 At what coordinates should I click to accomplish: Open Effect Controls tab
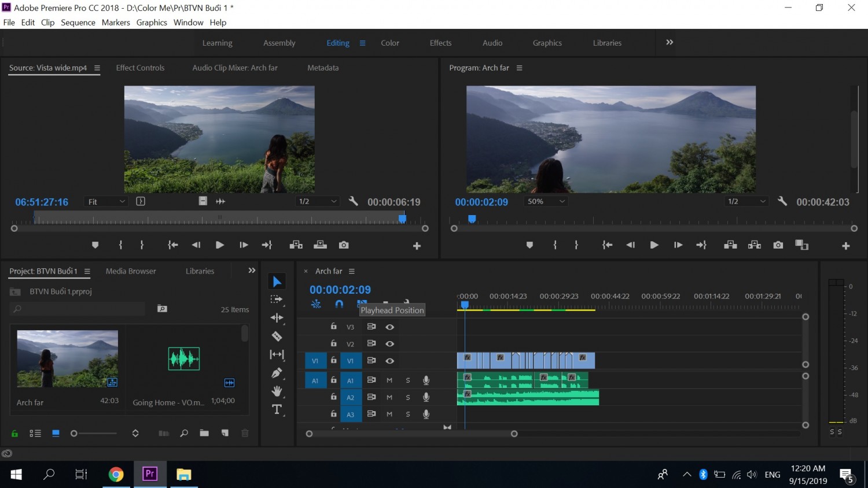tap(140, 68)
